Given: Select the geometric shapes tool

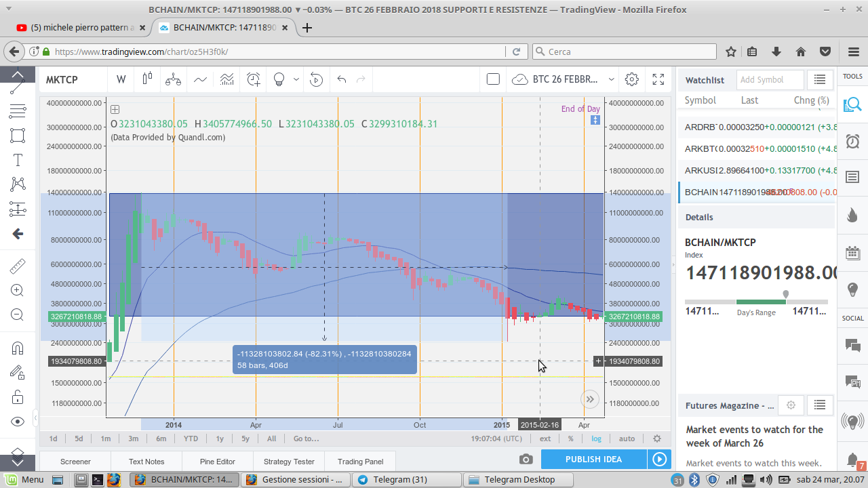Looking at the screenshot, I should pos(18,136).
